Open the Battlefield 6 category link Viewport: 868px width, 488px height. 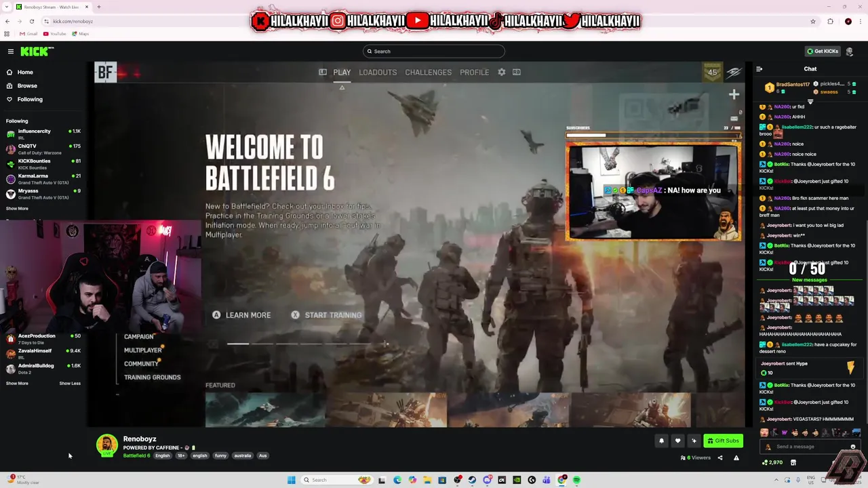point(136,456)
